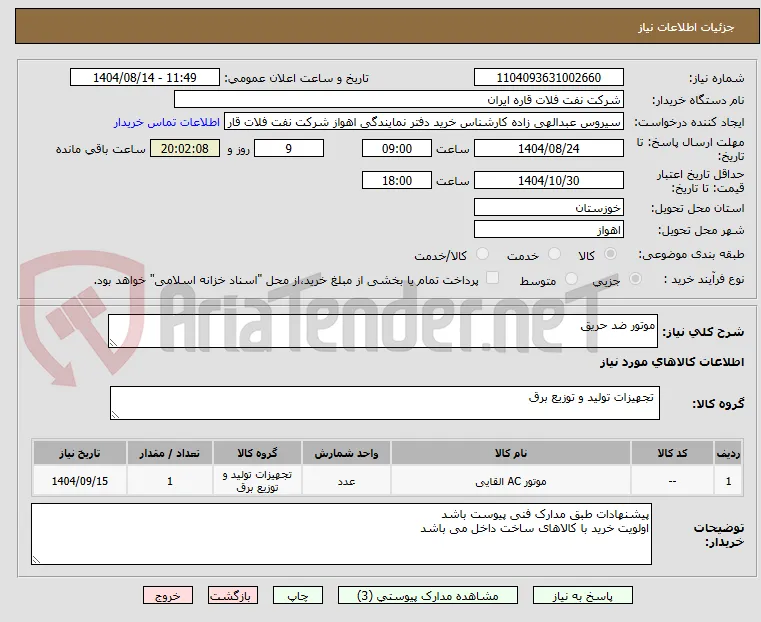The width and height of the screenshot is (761, 622).
Task: Click the remaining days field 9
Action: tap(289, 148)
